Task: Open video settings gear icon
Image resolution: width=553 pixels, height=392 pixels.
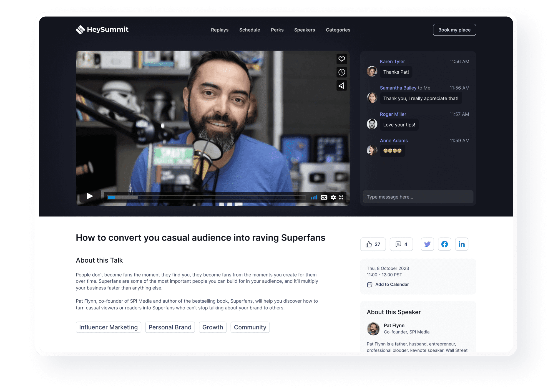Action: [333, 197]
